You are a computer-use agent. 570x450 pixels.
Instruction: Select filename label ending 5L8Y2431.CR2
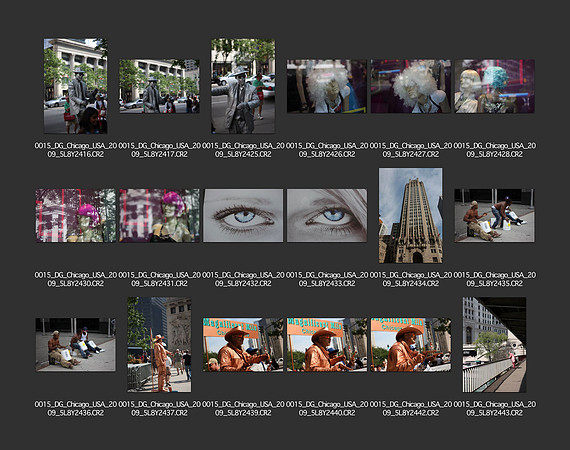pos(160,279)
